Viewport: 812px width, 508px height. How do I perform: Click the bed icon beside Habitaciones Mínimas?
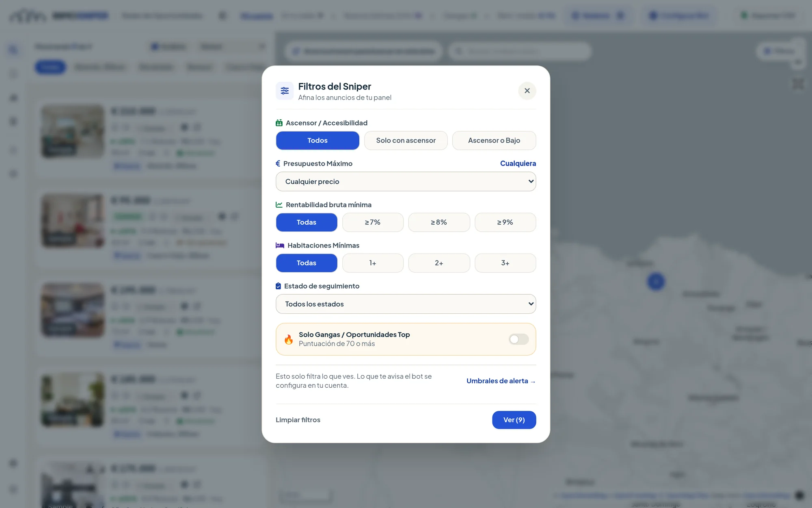coord(280,245)
